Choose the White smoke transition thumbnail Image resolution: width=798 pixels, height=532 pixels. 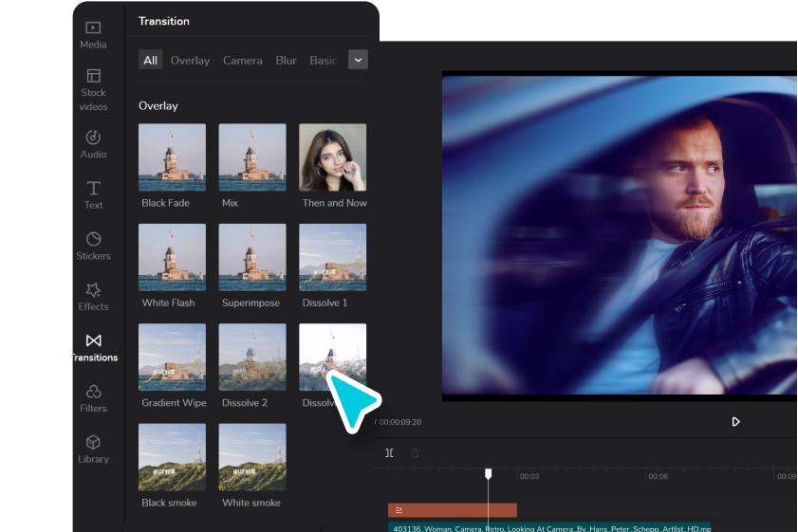tap(252, 457)
